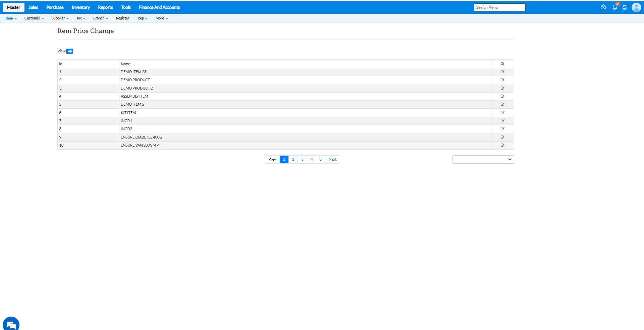Click the edit icon for DEMO ITEM 5
Viewport: 644px width, 330px height.
tap(502, 104)
